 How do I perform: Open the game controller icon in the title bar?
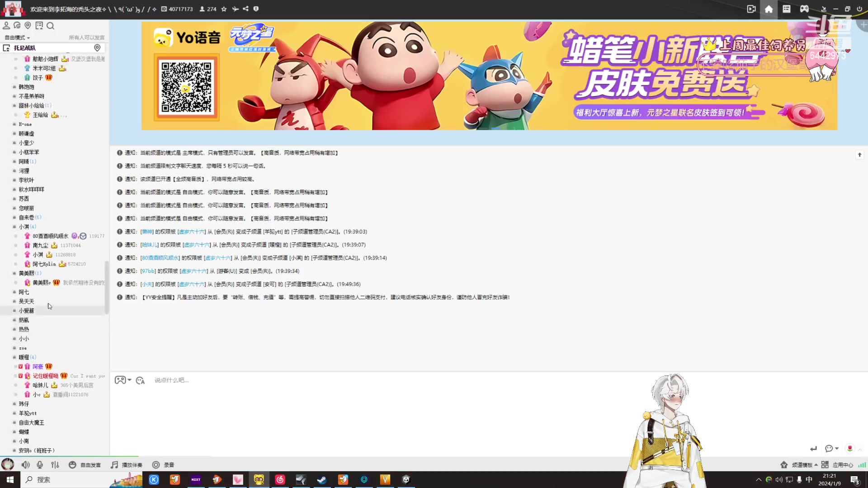tap(804, 9)
